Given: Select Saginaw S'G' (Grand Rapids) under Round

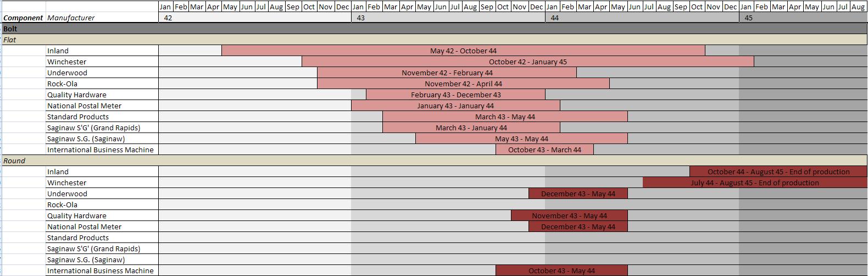Looking at the screenshot, I should point(102,249).
